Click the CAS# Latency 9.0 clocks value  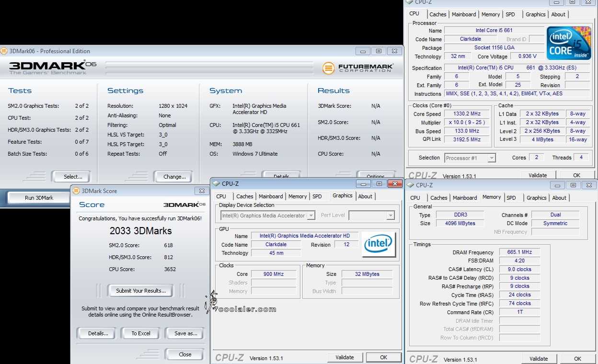coord(519,269)
